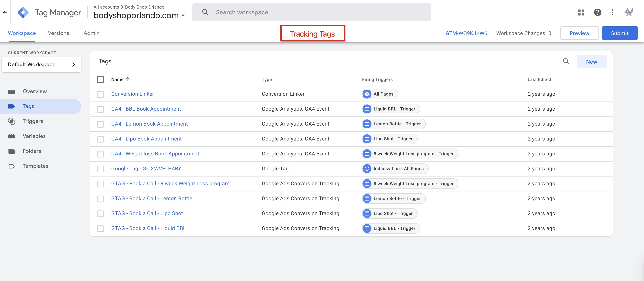Create a New tag
Screen dimensions: 644x281
click(x=592, y=62)
